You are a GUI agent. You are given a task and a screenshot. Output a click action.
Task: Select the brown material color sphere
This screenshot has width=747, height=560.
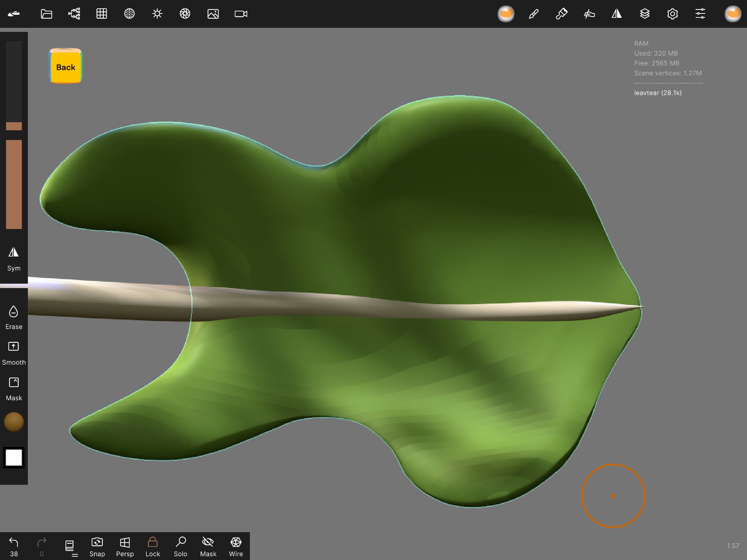(13, 422)
